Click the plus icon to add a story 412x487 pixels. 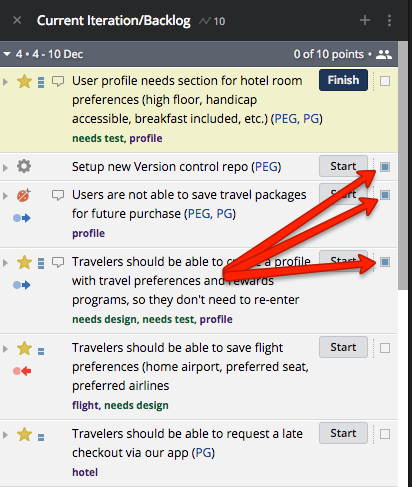click(365, 20)
